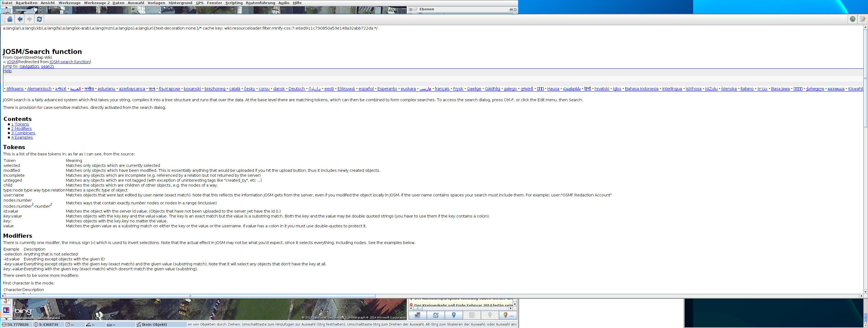
Task: Collapse the Ebenen panel with its arrow
Action: 410,10
